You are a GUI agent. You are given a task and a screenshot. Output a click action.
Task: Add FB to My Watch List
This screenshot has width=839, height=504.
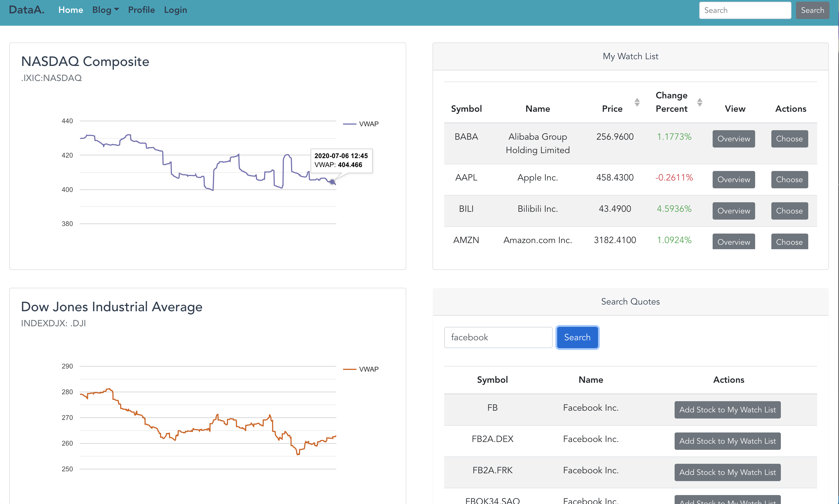pos(727,410)
